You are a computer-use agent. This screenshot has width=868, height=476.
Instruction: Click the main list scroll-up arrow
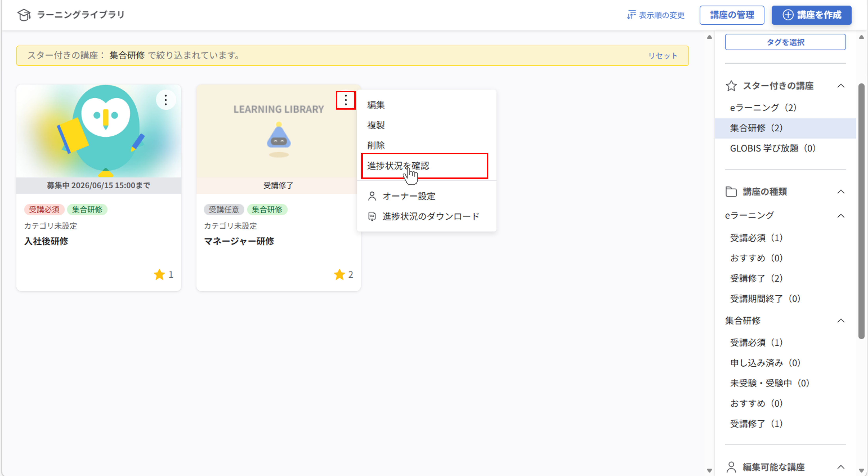click(x=709, y=37)
